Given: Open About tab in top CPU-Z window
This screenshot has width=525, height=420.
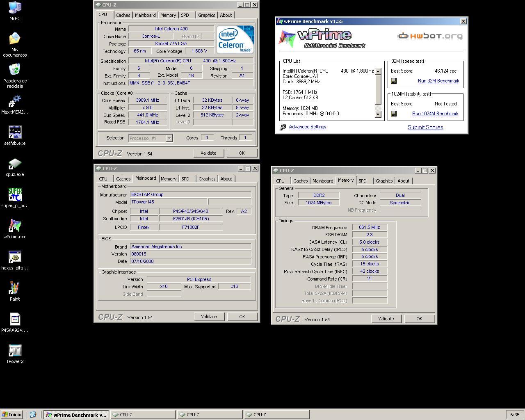Looking at the screenshot, I should coord(226,15).
